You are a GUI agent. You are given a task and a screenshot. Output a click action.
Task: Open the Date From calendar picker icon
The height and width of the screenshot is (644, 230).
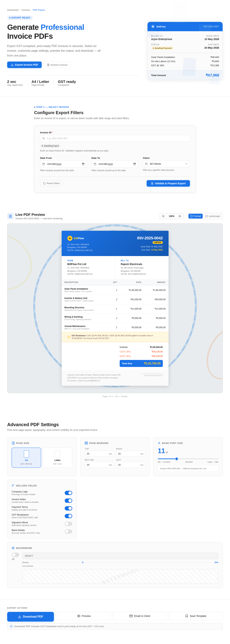click(x=83, y=164)
